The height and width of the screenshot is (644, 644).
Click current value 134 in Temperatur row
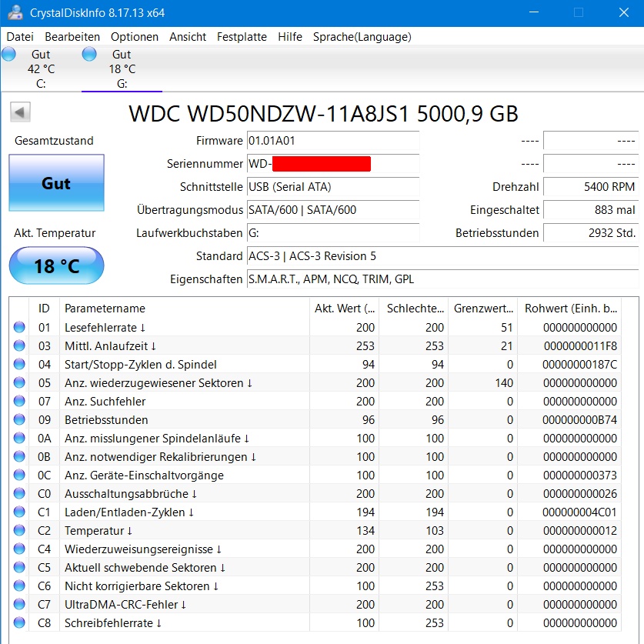(365, 531)
